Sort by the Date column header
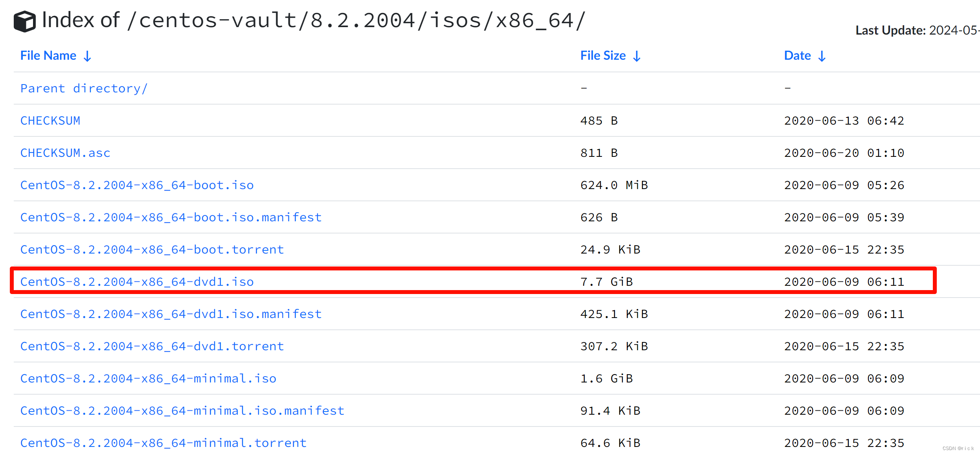 pyautogui.click(x=797, y=55)
